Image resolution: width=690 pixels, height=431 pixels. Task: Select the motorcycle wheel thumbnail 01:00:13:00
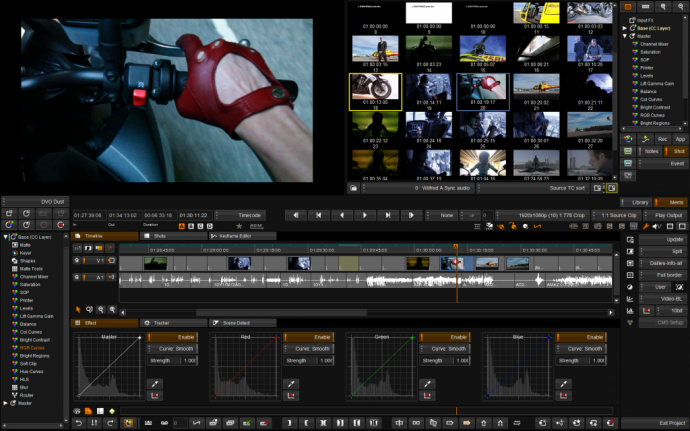tap(375, 92)
